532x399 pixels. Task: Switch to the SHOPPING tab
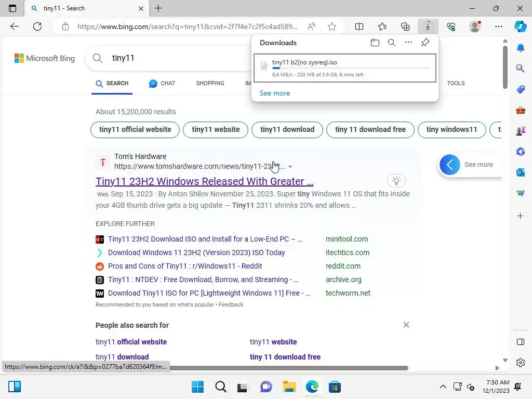[x=210, y=84]
